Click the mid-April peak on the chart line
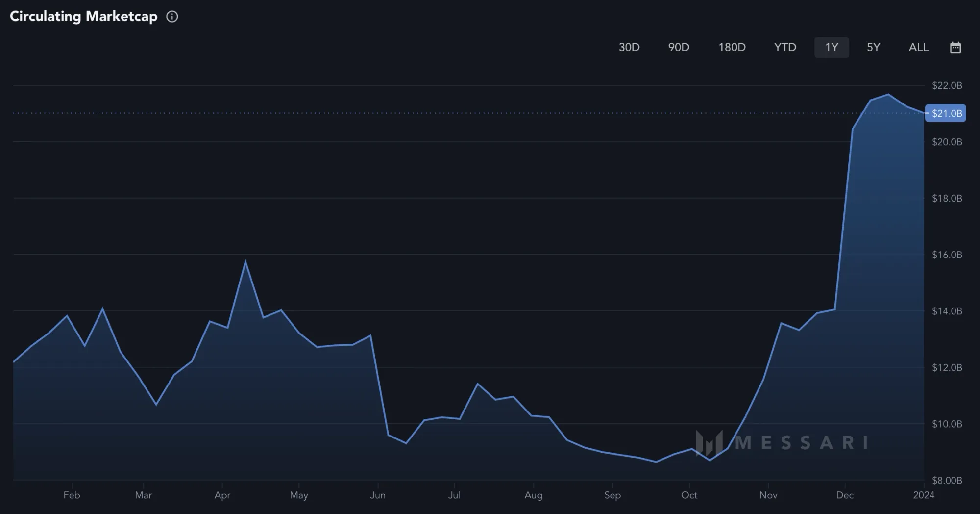This screenshot has height=514, width=980. (x=245, y=261)
